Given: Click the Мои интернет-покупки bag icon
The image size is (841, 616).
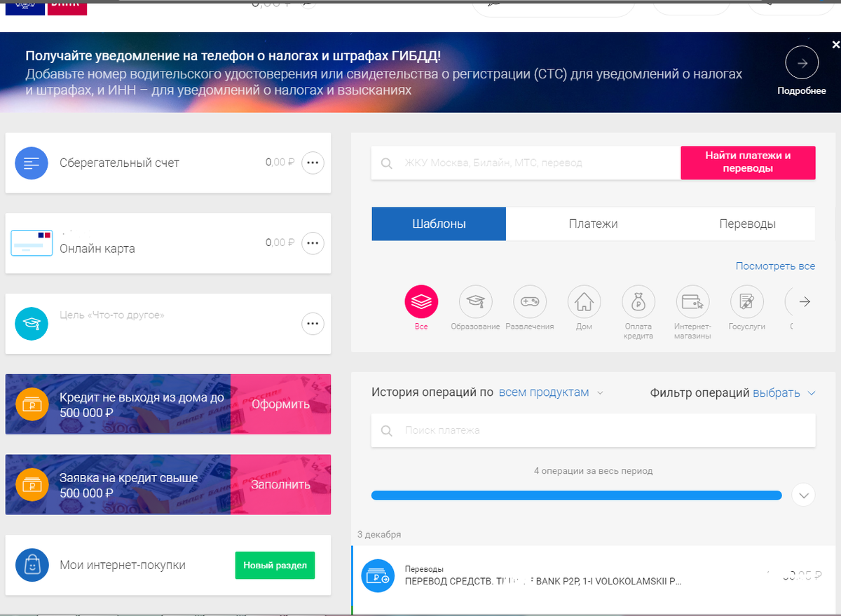Looking at the screenshot, I should [x=32, y=565].
